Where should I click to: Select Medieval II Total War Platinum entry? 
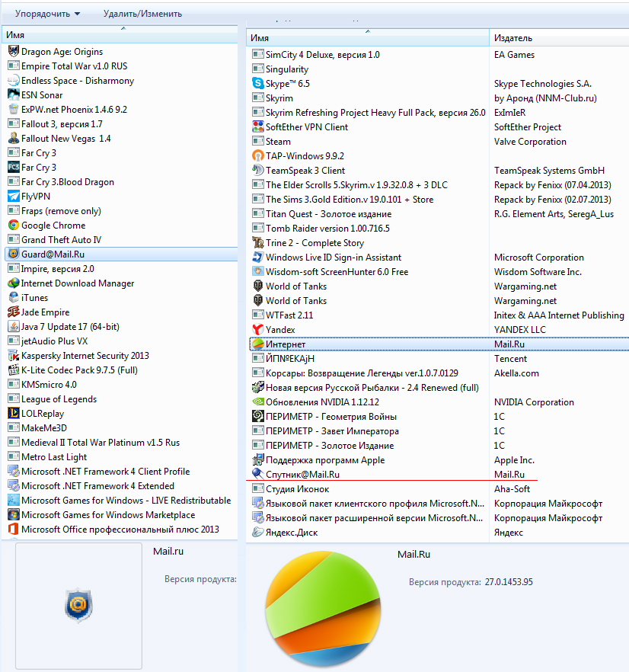click(101, 442)
